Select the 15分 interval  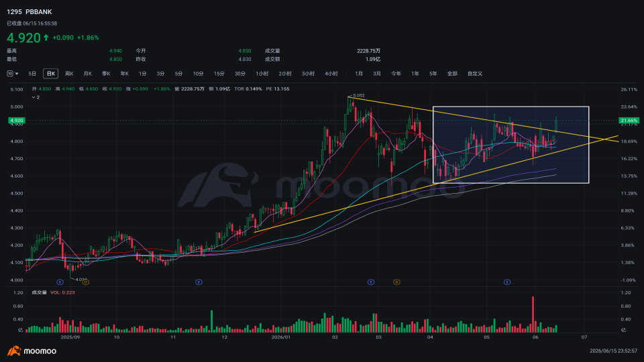coord(219,74)
